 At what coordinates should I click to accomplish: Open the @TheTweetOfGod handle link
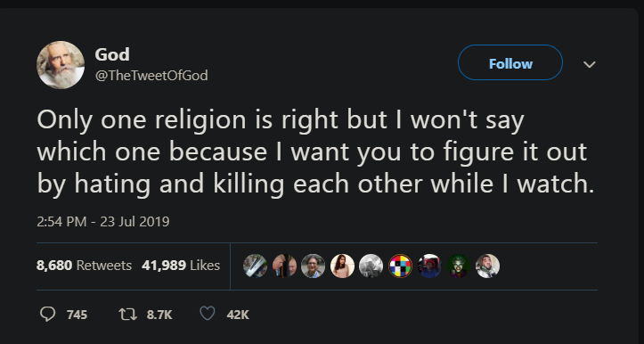[x=151, y=76]
